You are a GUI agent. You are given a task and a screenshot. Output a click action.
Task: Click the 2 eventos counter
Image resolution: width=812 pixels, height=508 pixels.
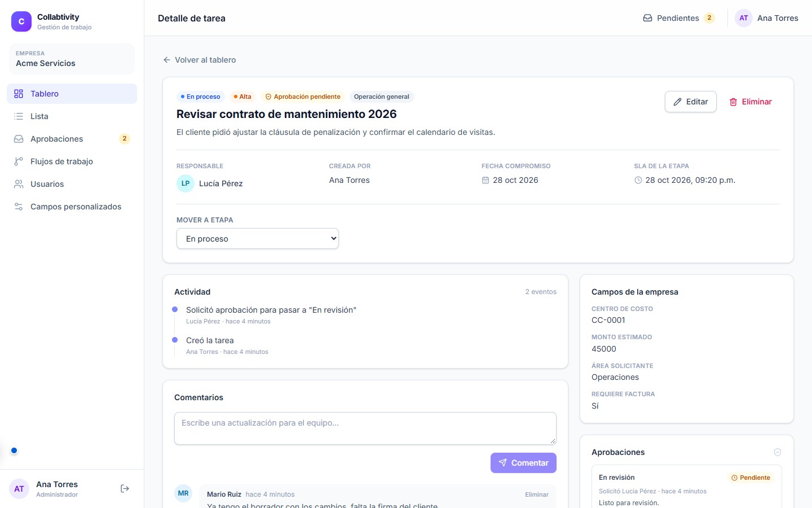coord(541,292)
